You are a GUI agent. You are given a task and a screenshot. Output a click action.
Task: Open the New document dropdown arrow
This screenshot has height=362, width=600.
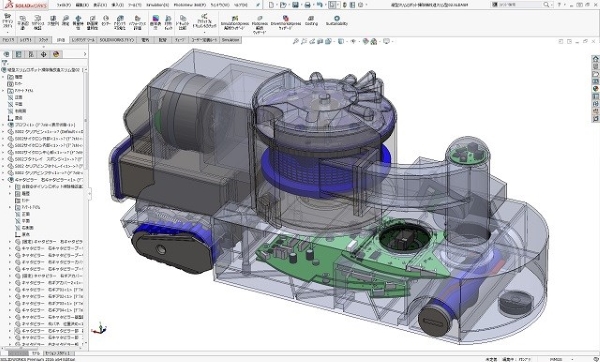(x=277, y=5)
